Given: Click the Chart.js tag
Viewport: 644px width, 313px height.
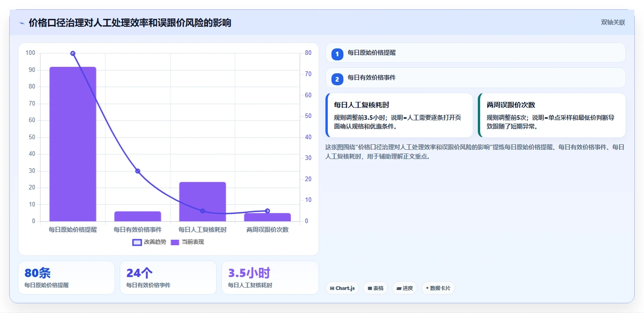Looking at the screenshot, I should click(342, 288).
